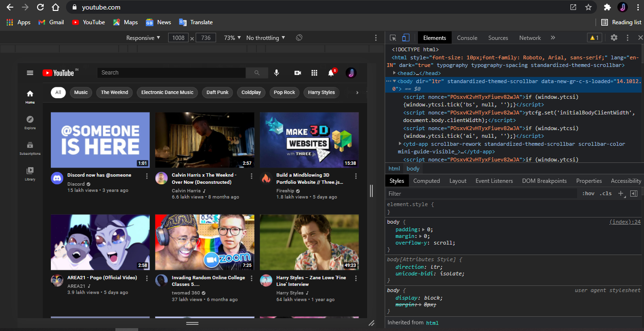Open the Make 3D Websites thumbnail
The width and height of the screenshot is (644, 331).
pyautogui.click(x=309, y=140)
